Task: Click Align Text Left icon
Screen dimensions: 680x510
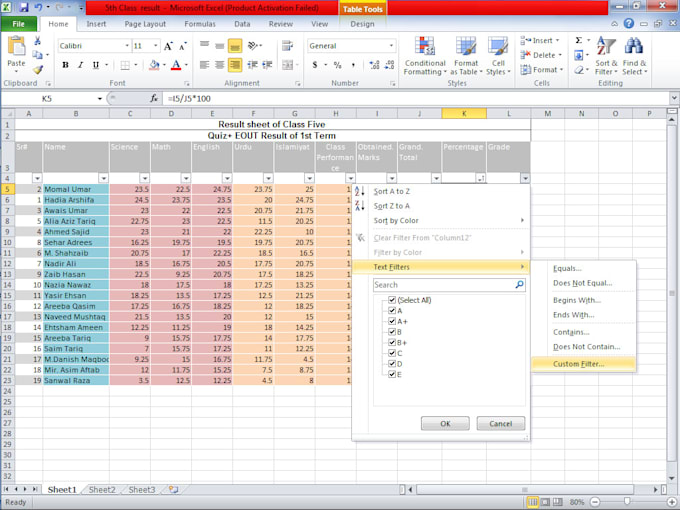Action: (204, 65)
